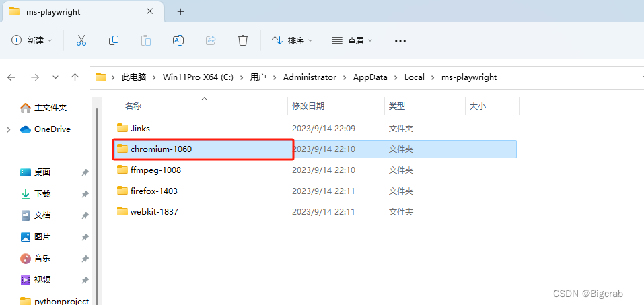Expand chevron after 此电脑 in breadcrumb

(155, 77)
